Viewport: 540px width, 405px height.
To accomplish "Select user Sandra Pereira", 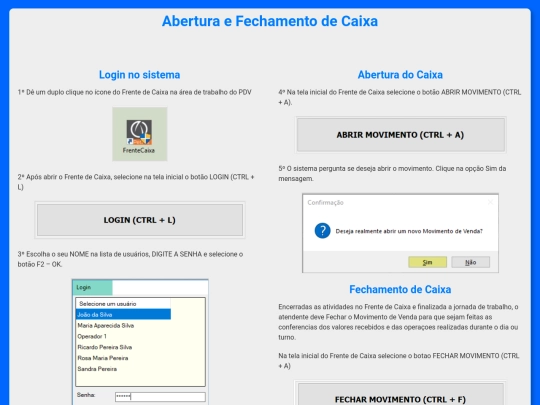I will (x=97, y=369).
